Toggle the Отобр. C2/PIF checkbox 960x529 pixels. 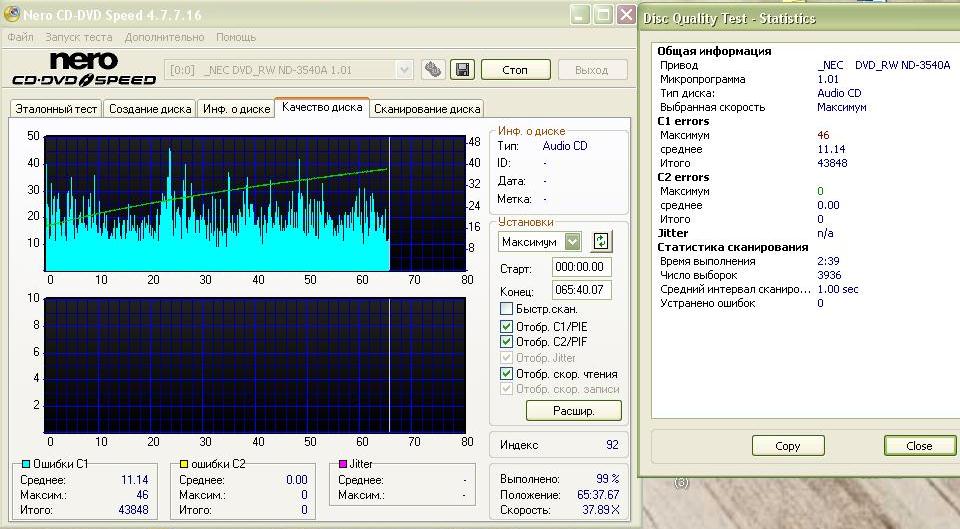click(x=507, y=342)
